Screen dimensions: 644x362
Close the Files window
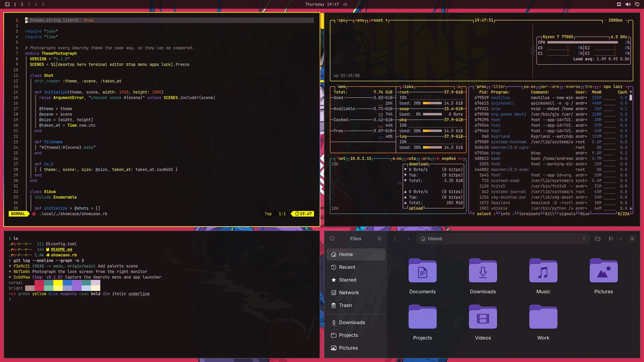pos(632,239)
